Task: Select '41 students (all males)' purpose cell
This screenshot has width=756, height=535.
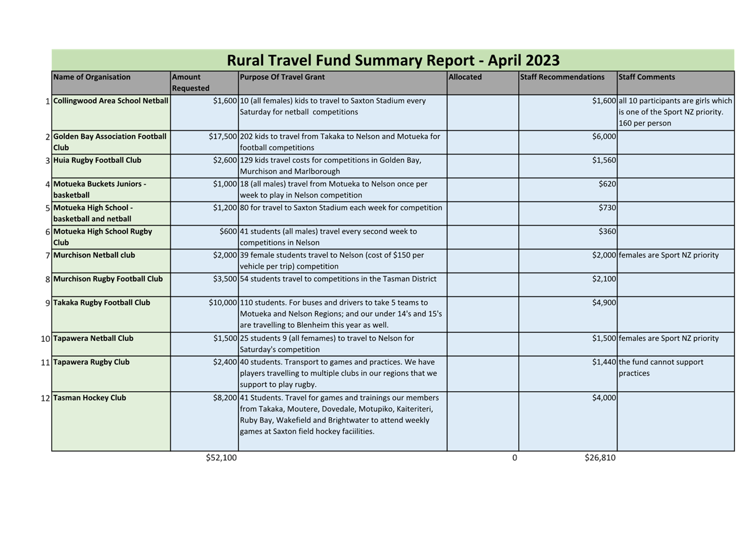Action: click(342, 237)
